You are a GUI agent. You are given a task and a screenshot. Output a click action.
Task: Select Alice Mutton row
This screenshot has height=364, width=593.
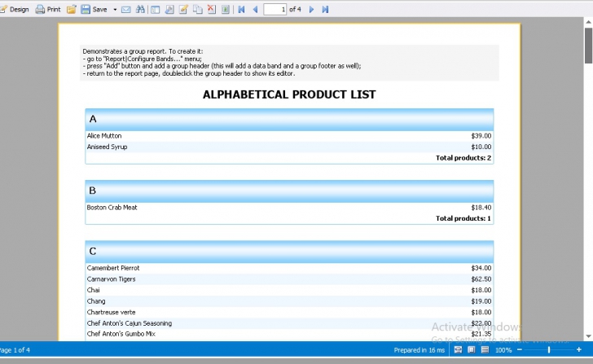point(289,136)
